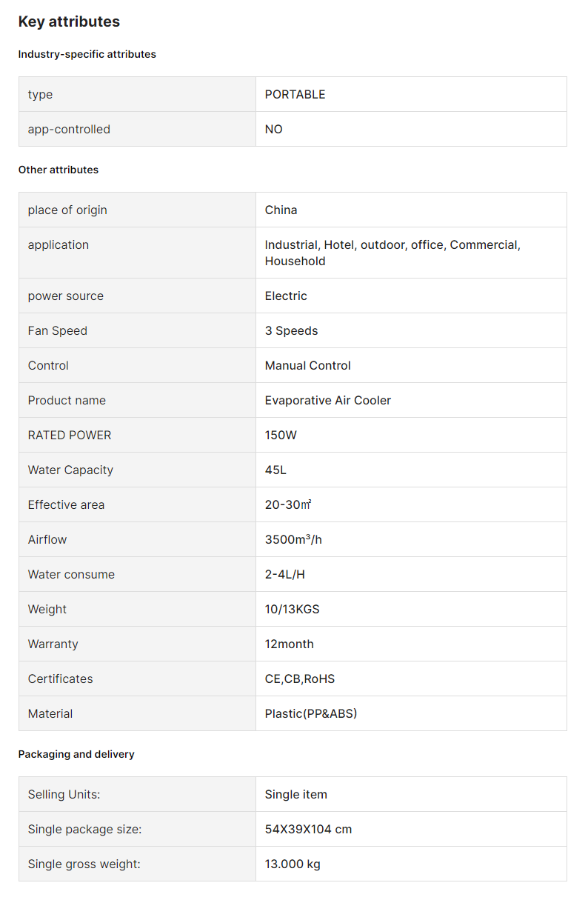Select the Industry-specific attributes subheading

[87, 54]
